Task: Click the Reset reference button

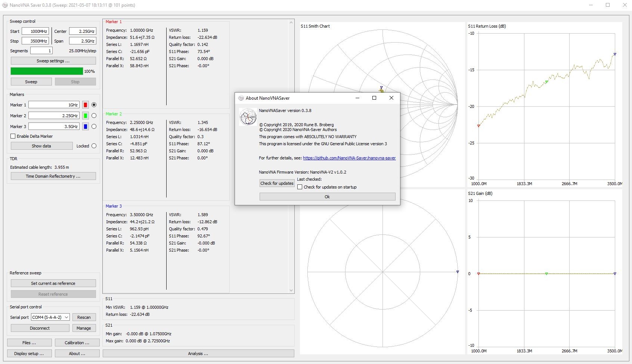Action: [53, 294]
